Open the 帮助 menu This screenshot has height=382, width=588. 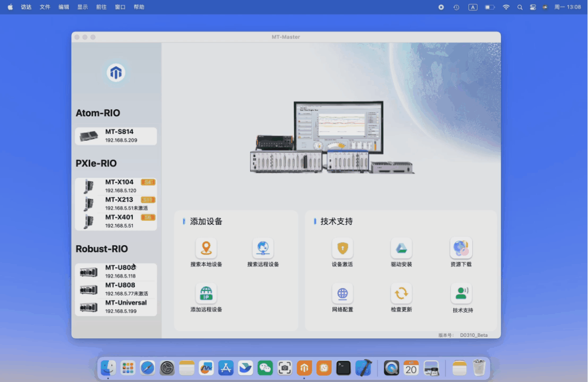coord(139,7)
